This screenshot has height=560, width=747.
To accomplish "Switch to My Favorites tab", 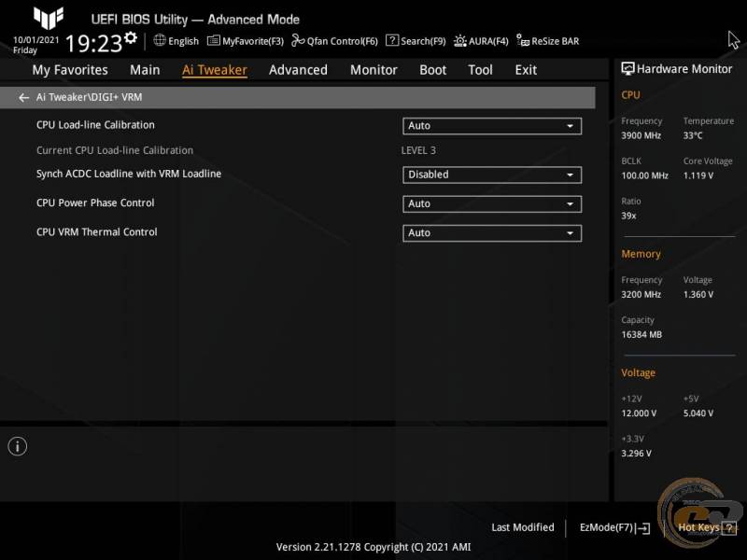I will 70,70.
